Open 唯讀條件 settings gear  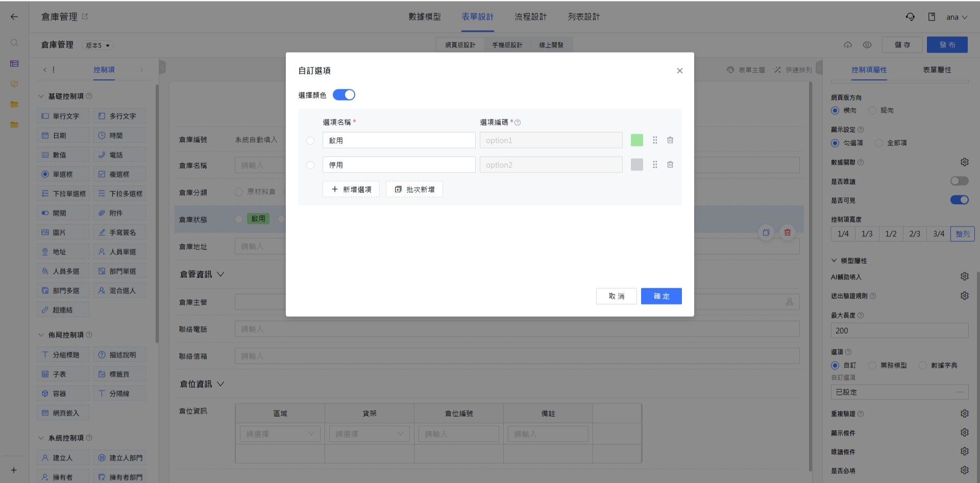(x=964, y=451)
